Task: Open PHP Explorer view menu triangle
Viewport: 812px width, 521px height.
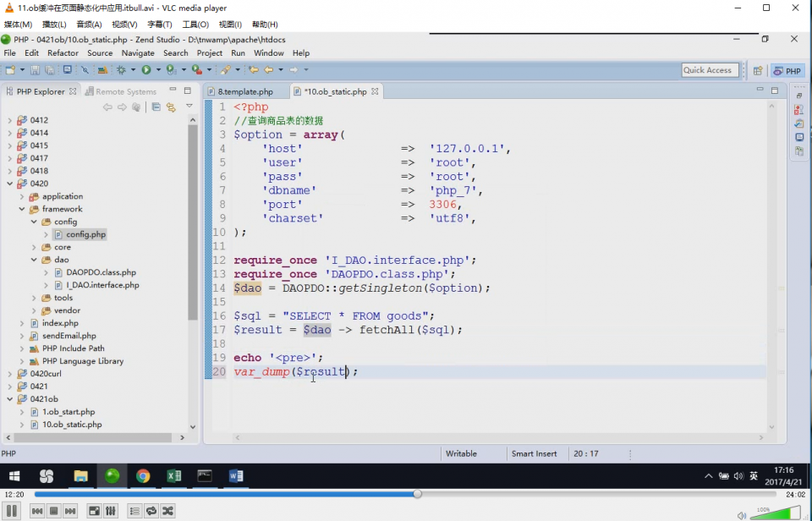Action: 189,107
